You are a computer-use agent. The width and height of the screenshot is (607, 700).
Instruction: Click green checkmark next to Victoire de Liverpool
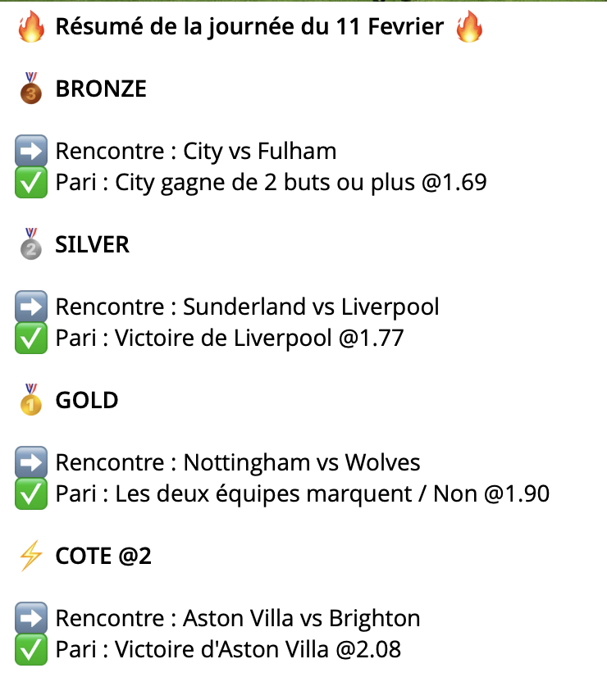30,338
